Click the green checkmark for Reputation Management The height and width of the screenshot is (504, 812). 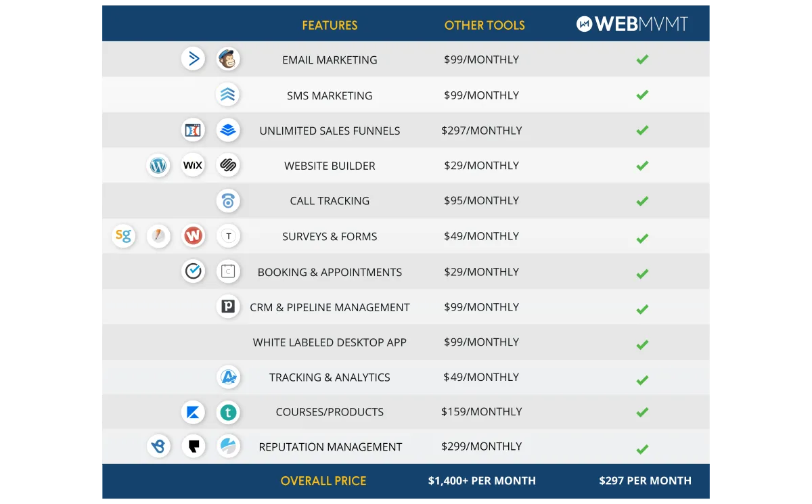642,449
